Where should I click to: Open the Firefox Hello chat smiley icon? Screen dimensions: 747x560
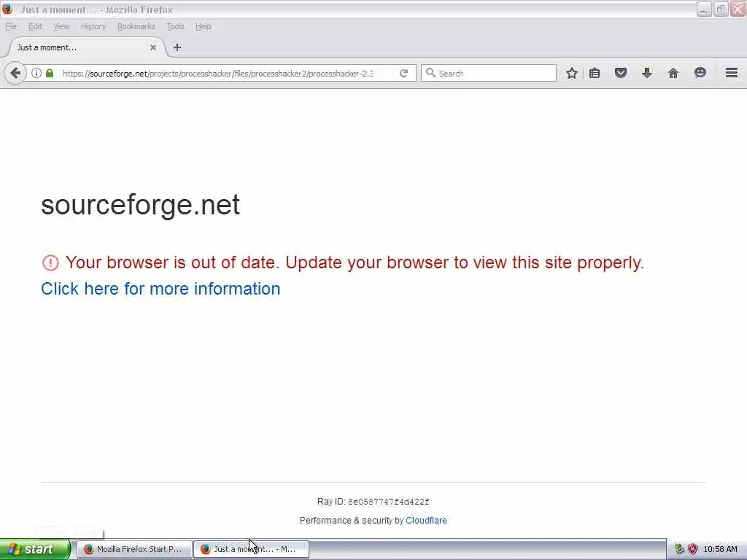[700, 73]
